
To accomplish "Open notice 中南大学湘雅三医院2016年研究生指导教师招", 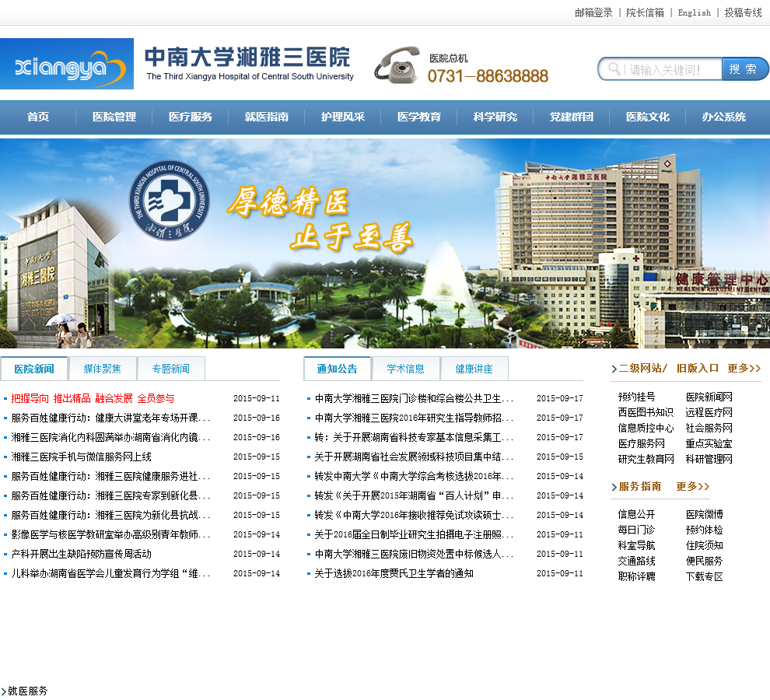I will coord(414,418).
